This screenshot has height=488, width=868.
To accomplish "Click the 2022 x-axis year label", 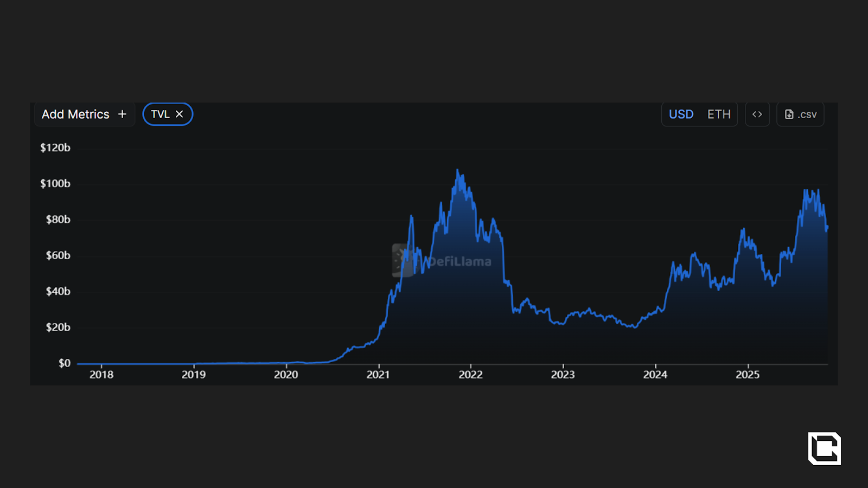I will 470,375.
